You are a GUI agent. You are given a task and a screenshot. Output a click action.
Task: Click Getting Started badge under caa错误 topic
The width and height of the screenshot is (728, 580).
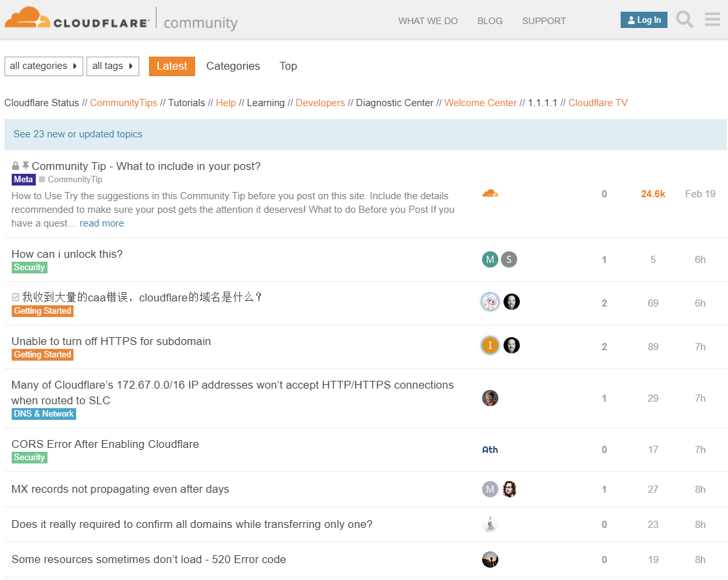[42, 311]
